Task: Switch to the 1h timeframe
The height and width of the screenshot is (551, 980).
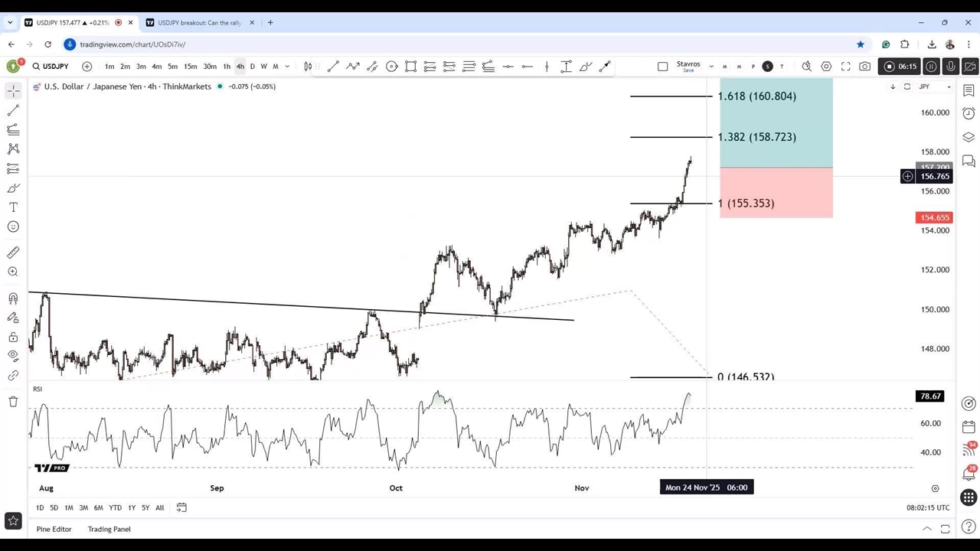Action: (x=227, y=67)
